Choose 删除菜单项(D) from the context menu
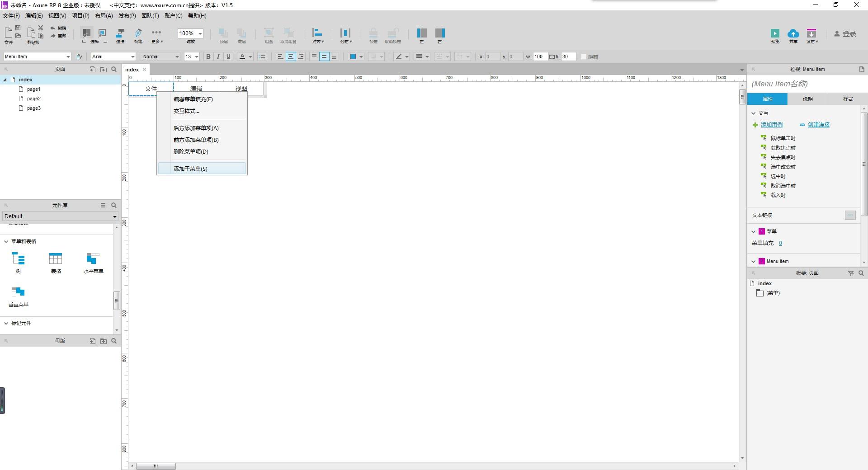The image size is (868, 470). (202, 151)
